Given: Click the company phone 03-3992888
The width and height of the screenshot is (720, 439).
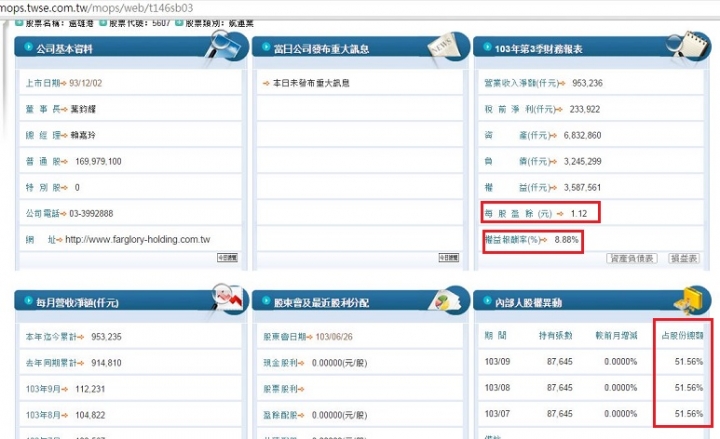Looking at the screenshot, I should tap(91, 214).
